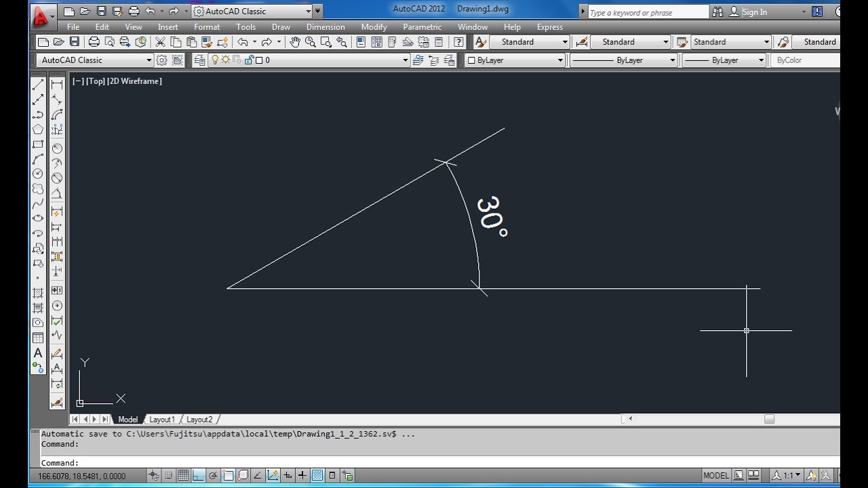
Task: Choose the Tolerance tool in Dimension toolbar
Action: pos(57,289)
